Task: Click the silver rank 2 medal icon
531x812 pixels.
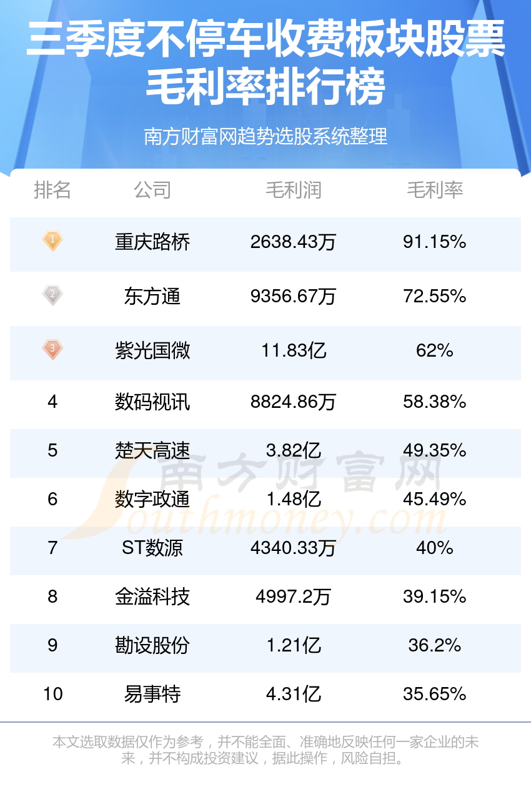Action: [x=52, y=295]
